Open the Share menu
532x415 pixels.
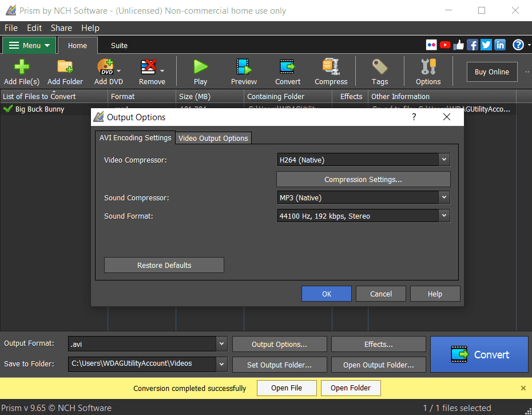coord(61,28)
